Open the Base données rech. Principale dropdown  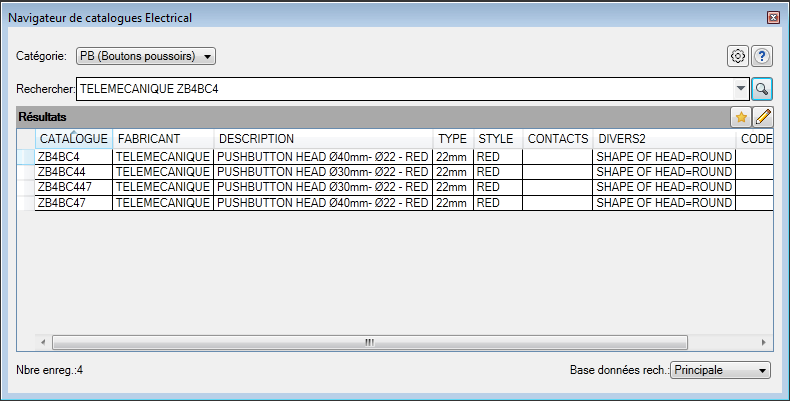pyautogui.click(x=720, y=370)
